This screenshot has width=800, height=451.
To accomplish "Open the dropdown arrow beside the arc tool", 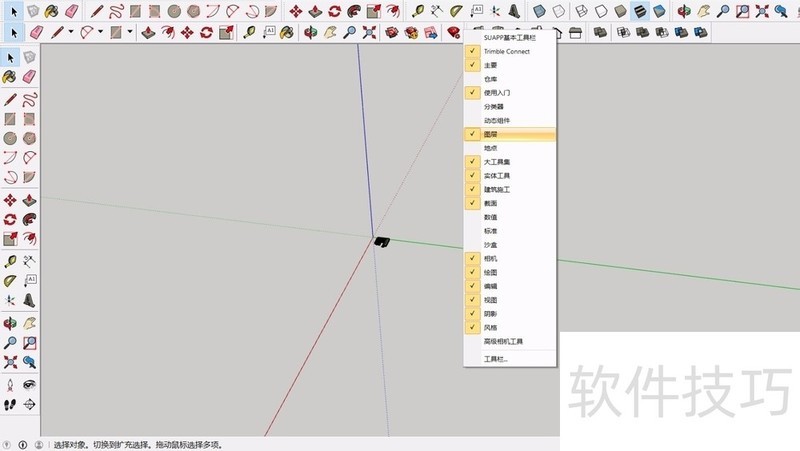I will click(x=100, y=32).
